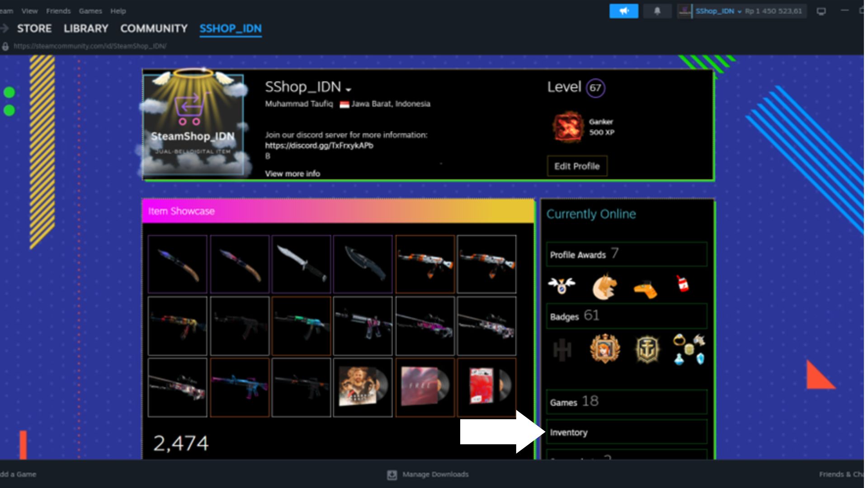Click the megaphone announcements icon
The image size is (868, 488).
point(623,11)
